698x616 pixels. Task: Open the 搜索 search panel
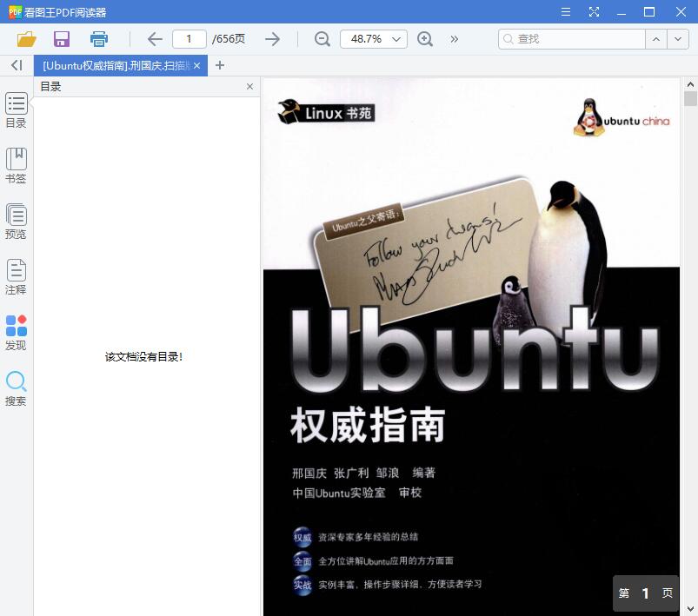pos(16,388)
